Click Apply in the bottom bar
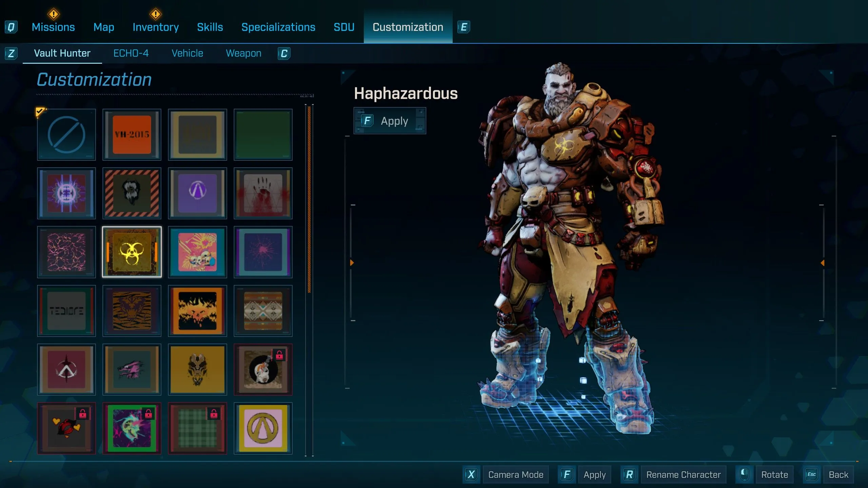This screenshot has width=868, height=488. click(594, 475)
